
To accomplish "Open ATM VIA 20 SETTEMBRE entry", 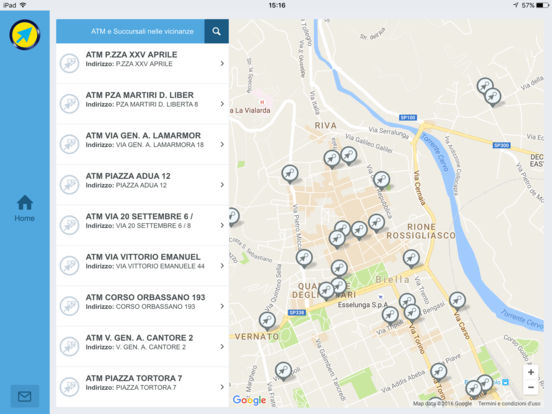I will 143,225.
